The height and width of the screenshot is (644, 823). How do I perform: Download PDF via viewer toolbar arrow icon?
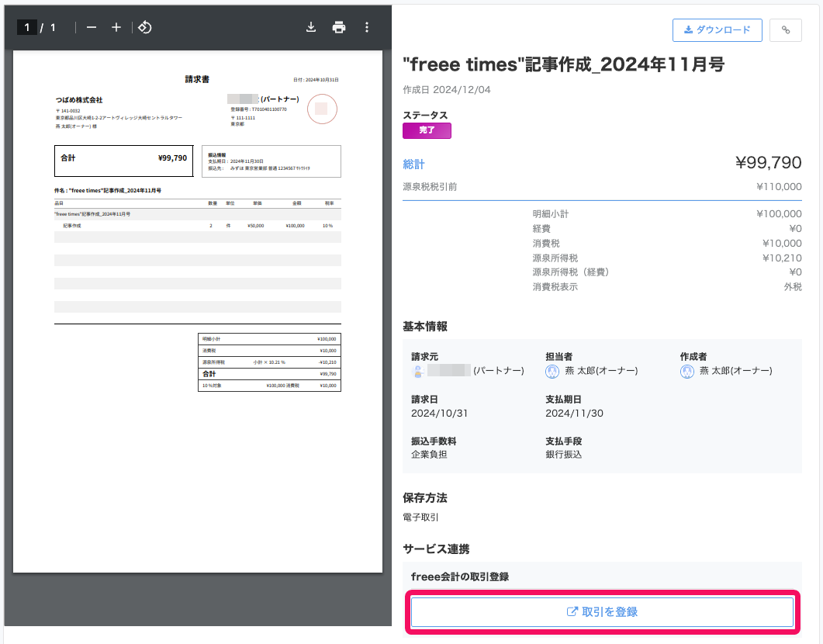point(311,27)
